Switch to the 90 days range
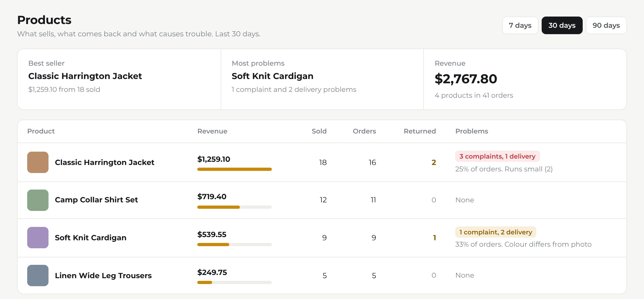The height and width of the screenshot is (299, 644). (x=606, y=25)
